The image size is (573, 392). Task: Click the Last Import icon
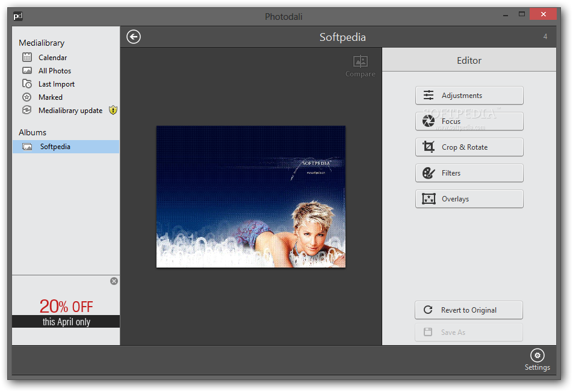[27, 84]
